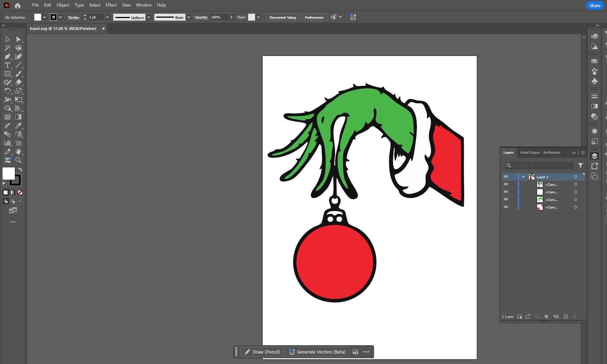Open the Color panel from the right dock
607x364 pixels.
[594, 36]
